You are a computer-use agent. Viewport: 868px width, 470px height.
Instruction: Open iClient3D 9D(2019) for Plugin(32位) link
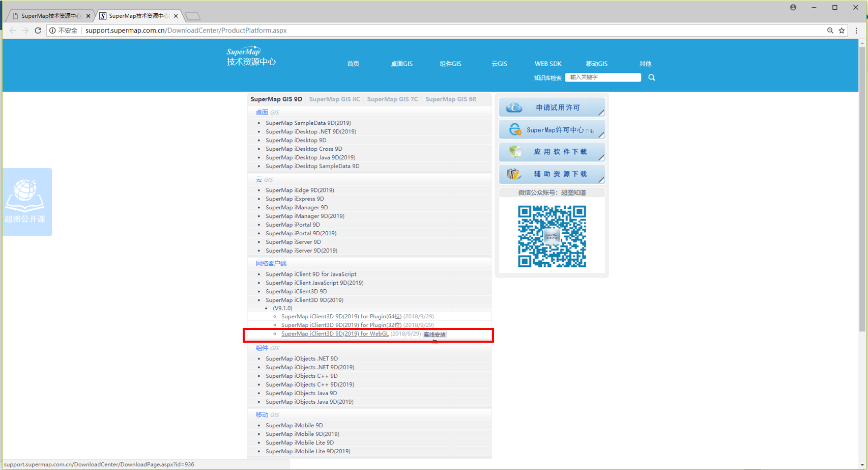341,325
